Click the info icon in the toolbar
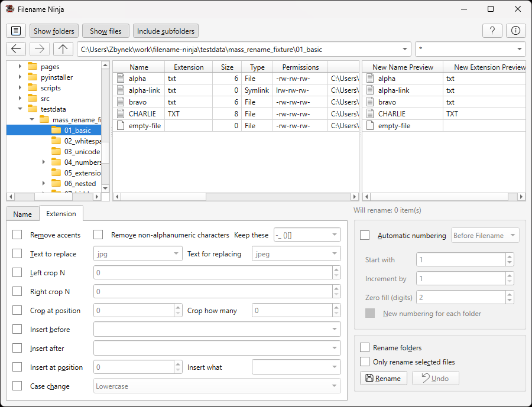 (515, 30)
